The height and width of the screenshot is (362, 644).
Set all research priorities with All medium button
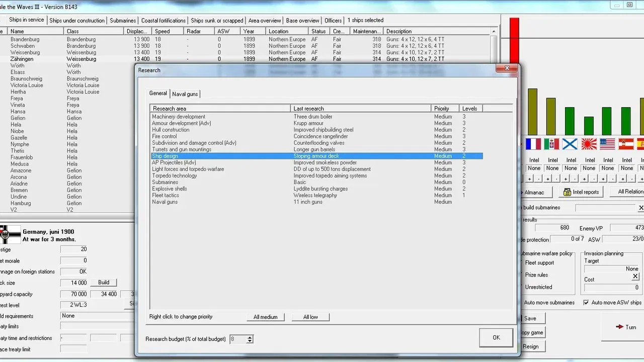(265, 317)
